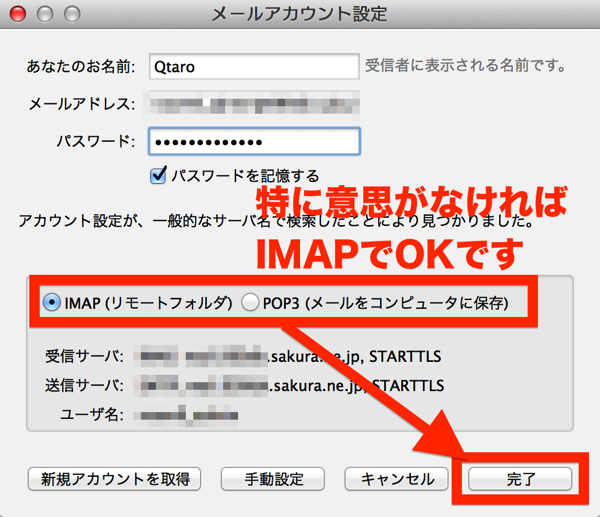Toggle the パスワードを記憶する checkbox
The image size is (600, 517).
(158, 176)
